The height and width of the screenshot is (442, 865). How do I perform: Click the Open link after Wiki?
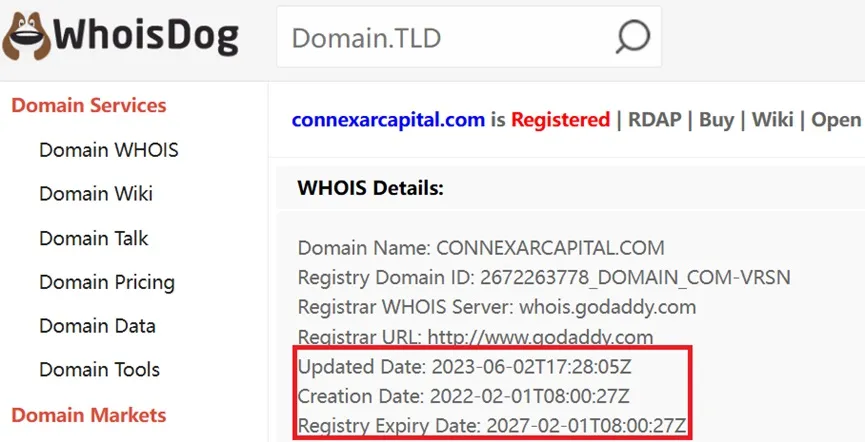pyautogui.click(x=836, y=120)
